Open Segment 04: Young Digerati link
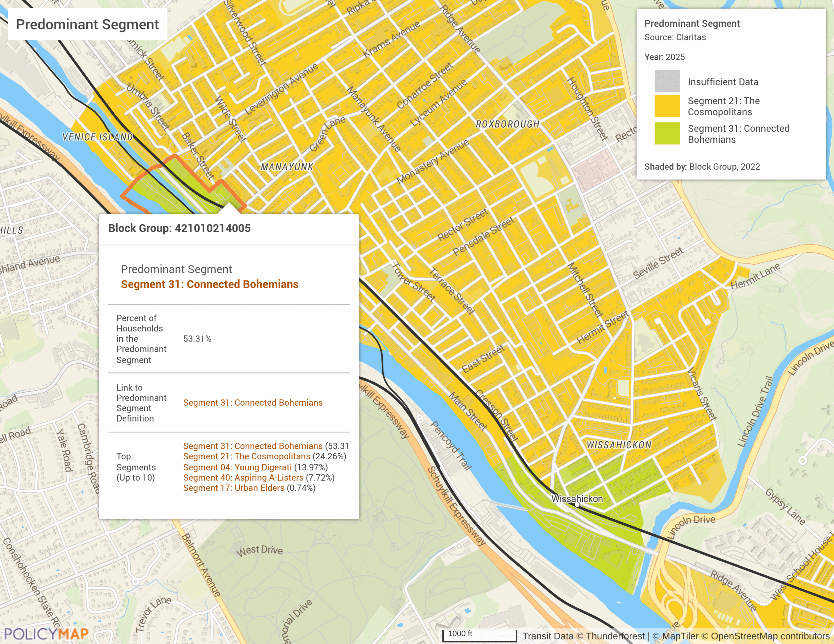The height and width of the screenshot is (644, 834). pos(237,467)
